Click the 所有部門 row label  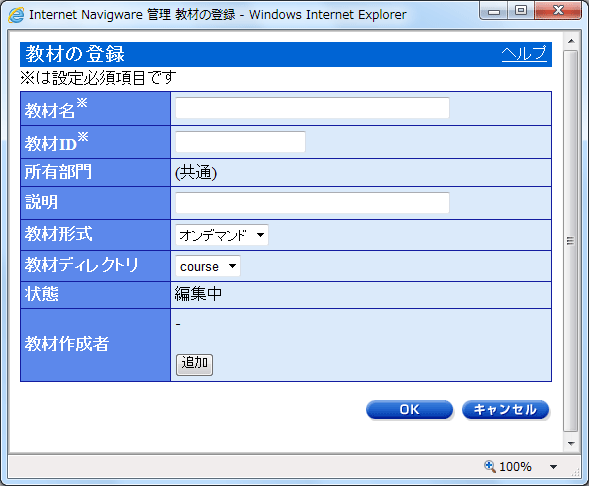point(58,172)
